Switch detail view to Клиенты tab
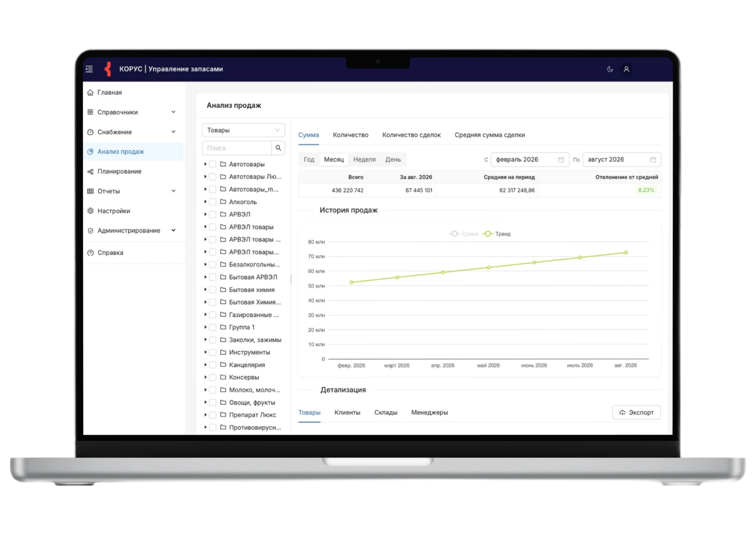 (x=347, y=412)
